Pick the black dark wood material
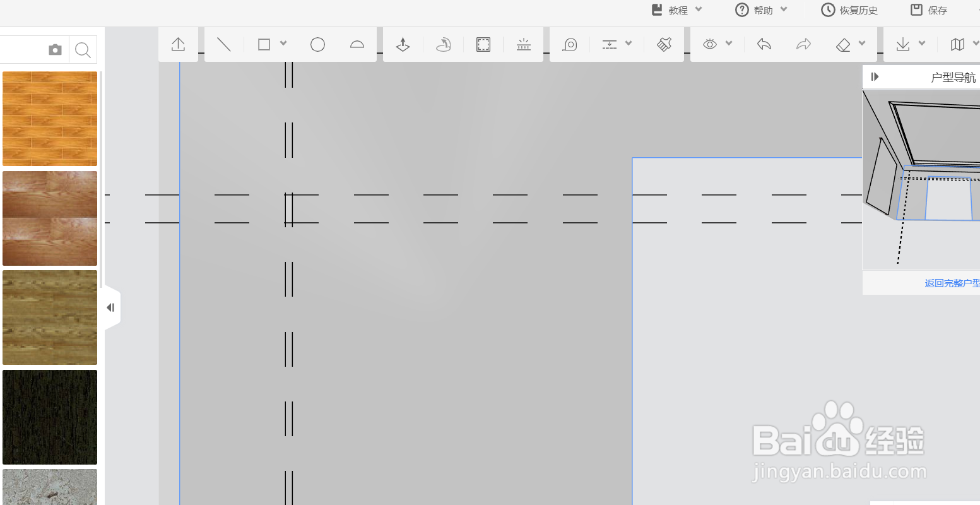 50,417
